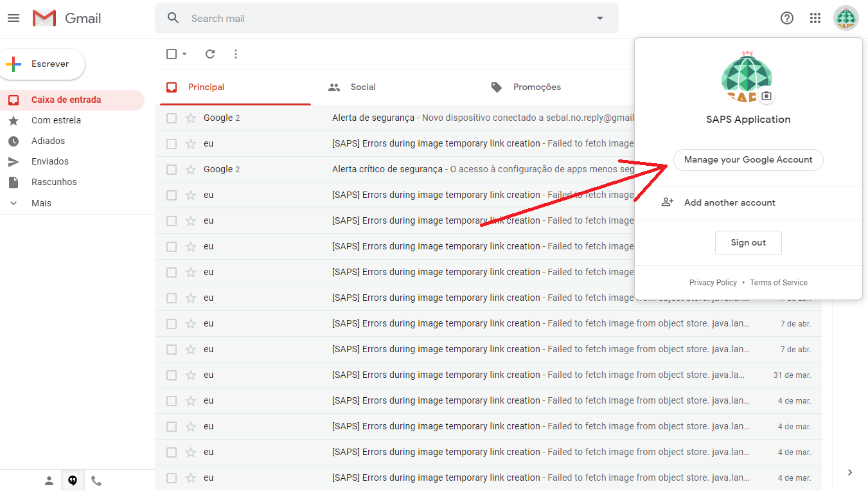
Task: Open the select dropdown arrow beside checkbox
Action: pyautogui.click(x=184, y=54)
